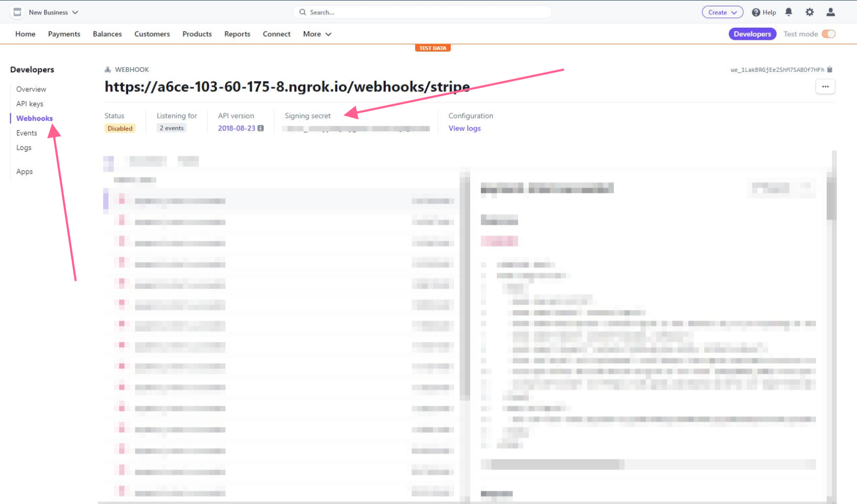Click the webhook endpoint icon beside WEBHOOK label
The width and height of the screenshot is (857, 504).
pos(107,69)
